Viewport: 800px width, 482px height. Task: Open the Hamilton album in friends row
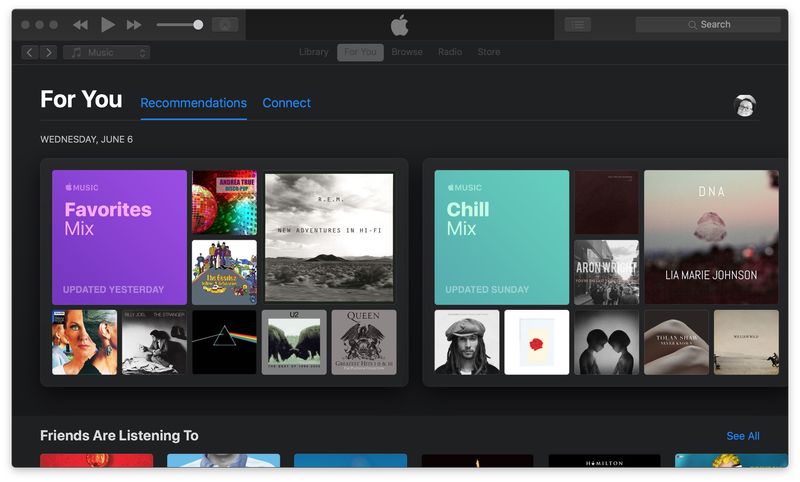pos(604,461)
